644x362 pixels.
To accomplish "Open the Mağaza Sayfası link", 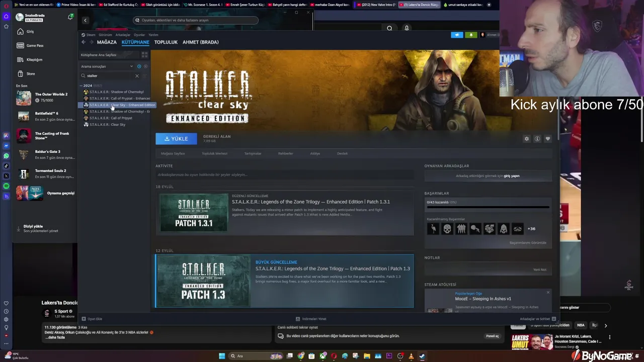I will pyautogui.click(x=173, y=153).
